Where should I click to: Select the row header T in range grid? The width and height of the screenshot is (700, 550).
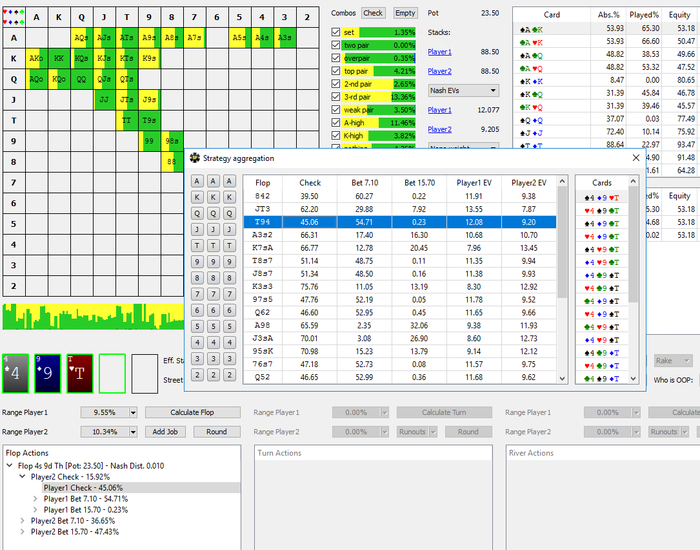(x=14, y=121)
